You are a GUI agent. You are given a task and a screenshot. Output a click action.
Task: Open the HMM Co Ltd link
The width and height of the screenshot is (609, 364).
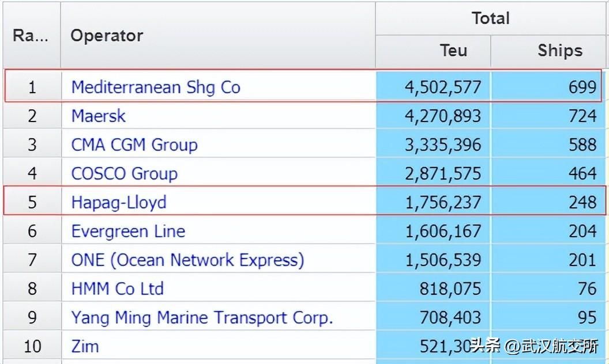click(117, 289)
